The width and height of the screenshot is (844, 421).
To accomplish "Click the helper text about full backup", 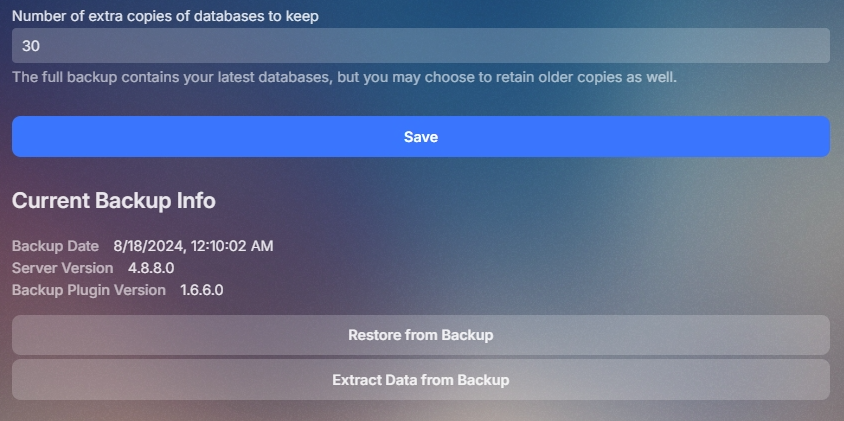I will click(x=344, y=77).
